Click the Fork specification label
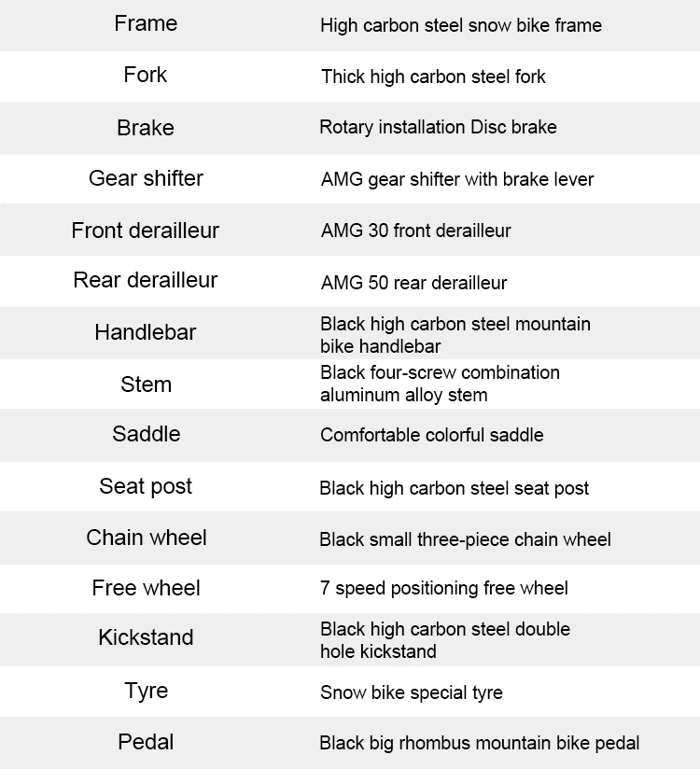The height and width of the screenshot is (769, 700). 146,75
